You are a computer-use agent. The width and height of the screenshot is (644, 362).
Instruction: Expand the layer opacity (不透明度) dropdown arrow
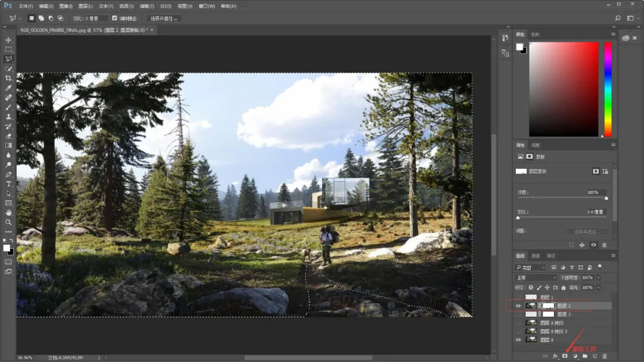tap(598, 278)
